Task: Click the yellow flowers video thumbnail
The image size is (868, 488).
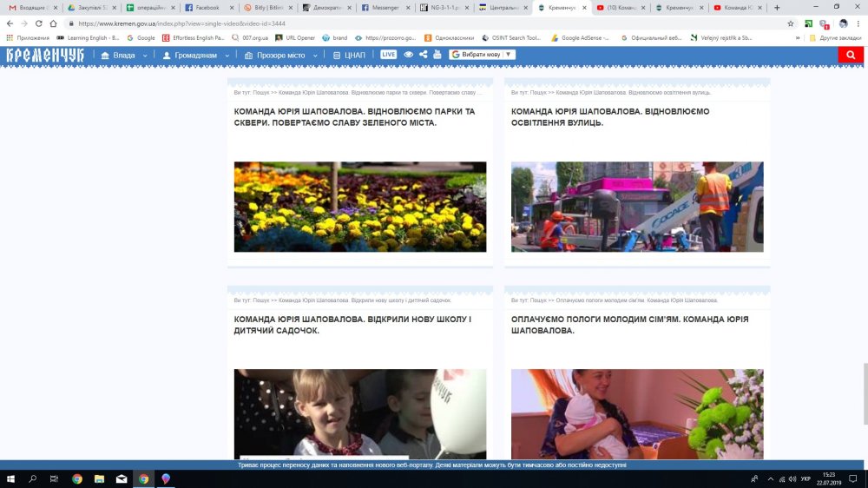Action: click(359, 207)
